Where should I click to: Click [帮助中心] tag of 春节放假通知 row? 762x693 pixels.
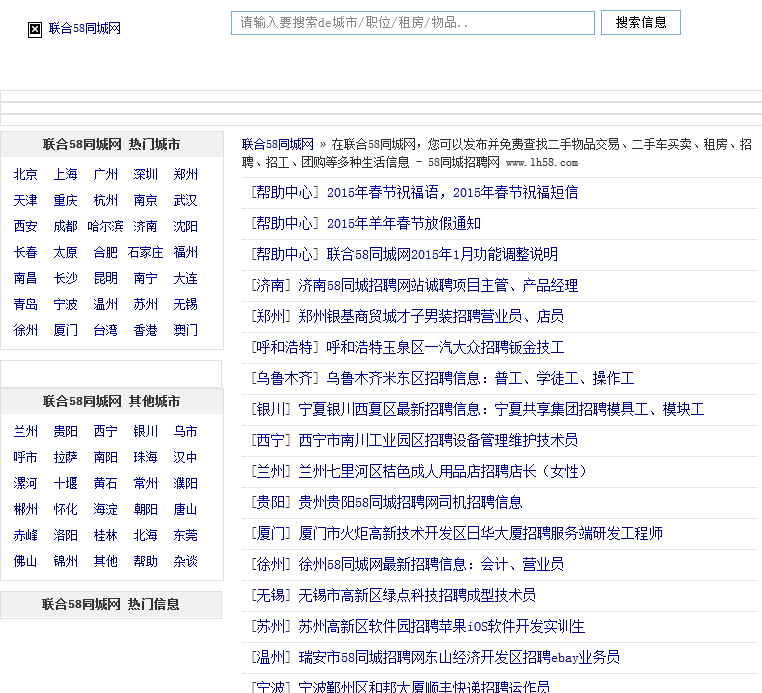[x=284, y=224]
